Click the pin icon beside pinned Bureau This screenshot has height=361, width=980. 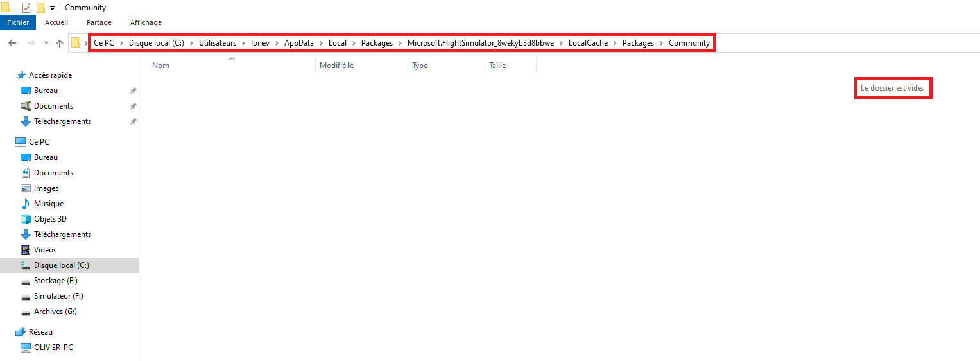(x=133, y=91)
